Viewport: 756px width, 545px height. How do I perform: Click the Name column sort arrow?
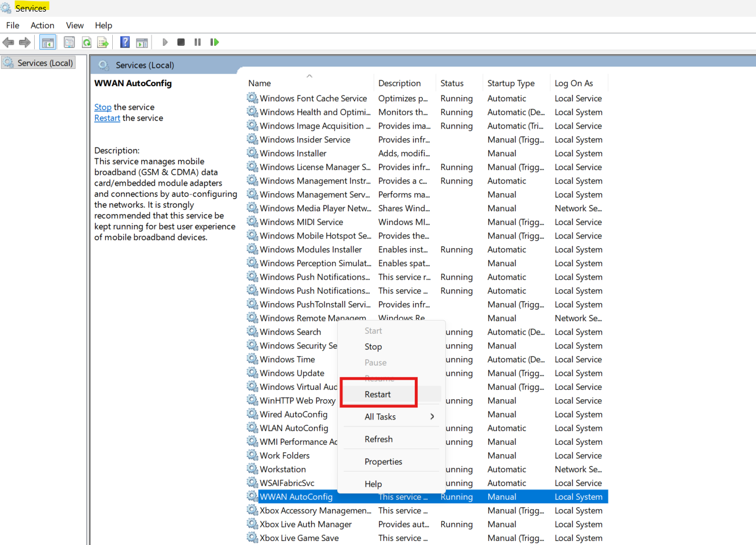tap(309, 75)
